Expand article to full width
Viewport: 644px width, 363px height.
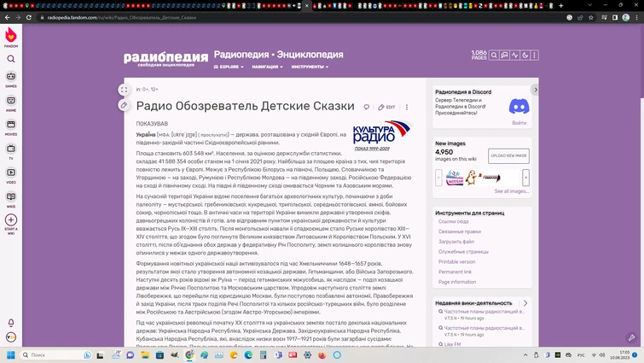point(124,90)
